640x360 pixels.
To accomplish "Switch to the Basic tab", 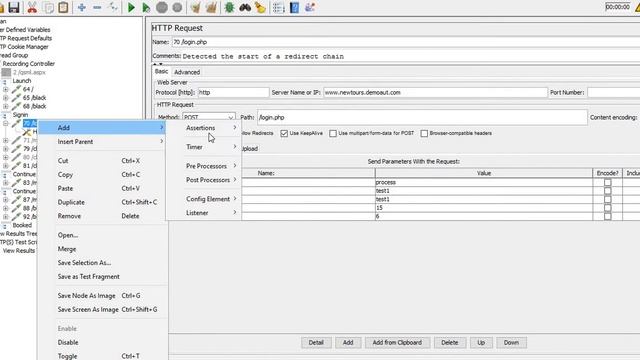I will (x=161, y=71).
